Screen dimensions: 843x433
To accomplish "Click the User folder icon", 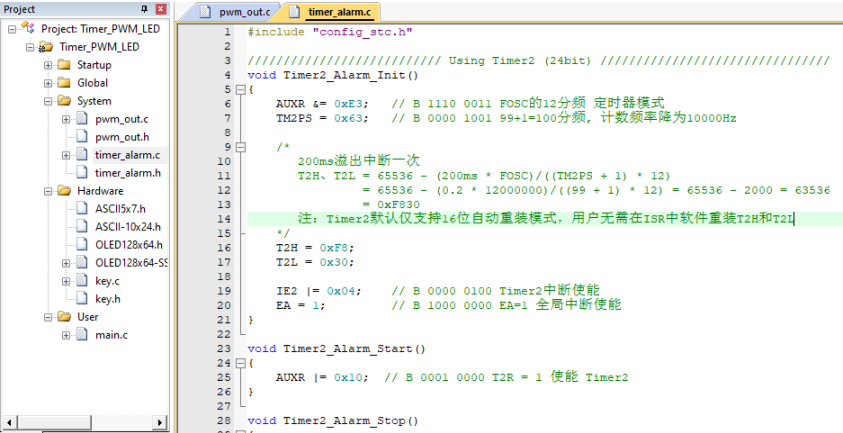I will click(x=64, y=317).
